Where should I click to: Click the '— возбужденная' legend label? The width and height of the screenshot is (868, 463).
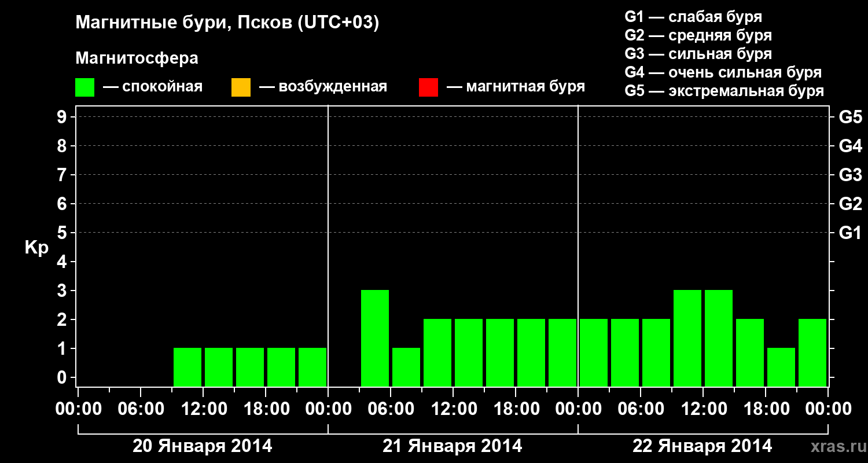[323, 87]
